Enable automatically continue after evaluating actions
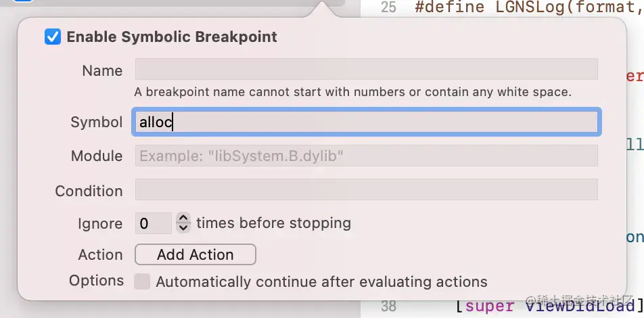Viewport: 644px width, 318px height. click(x=142, y=281)
